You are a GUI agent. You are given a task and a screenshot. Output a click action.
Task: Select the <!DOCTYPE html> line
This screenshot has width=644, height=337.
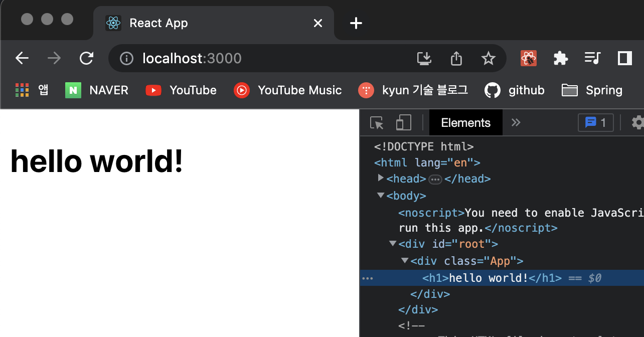[424, 146]
